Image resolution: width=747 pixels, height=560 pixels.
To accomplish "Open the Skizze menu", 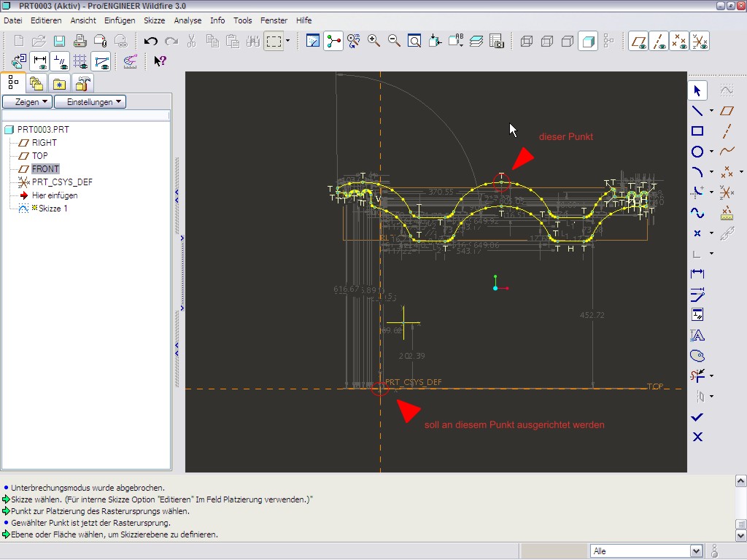I will (155, 20).
